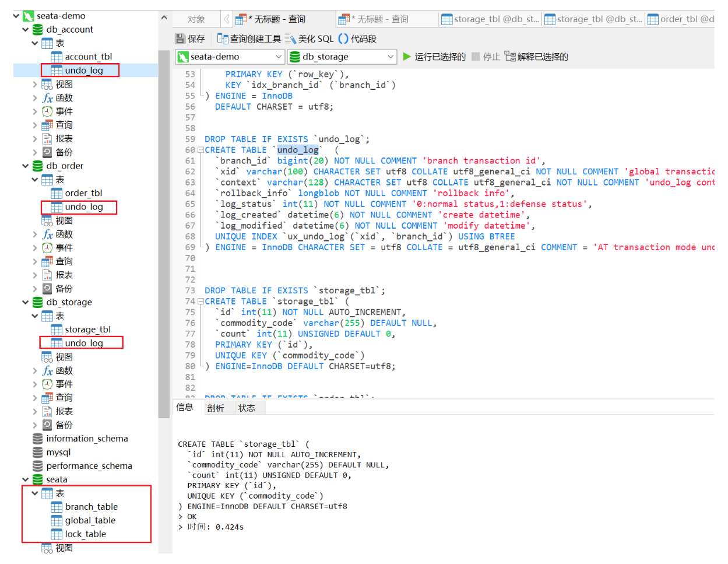This screenshot has width=728, height=564.
Task: Click the Stop (停止) button
Action: point(486,57)
